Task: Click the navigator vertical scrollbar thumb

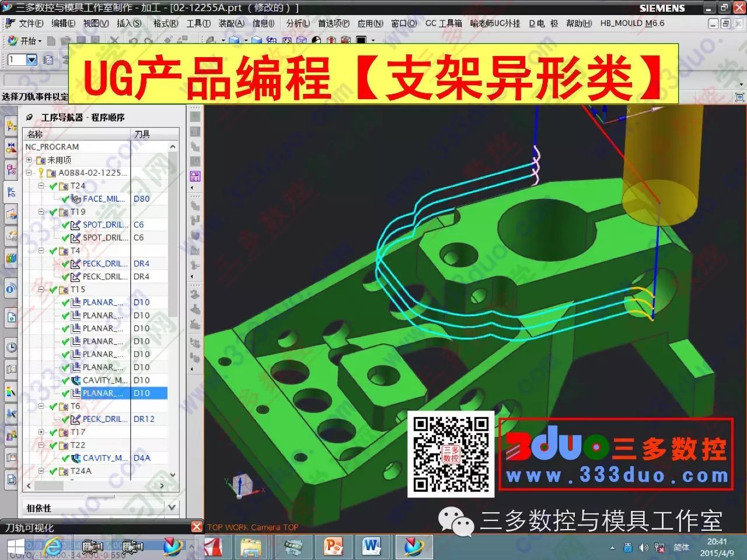Action: (173, 233)
